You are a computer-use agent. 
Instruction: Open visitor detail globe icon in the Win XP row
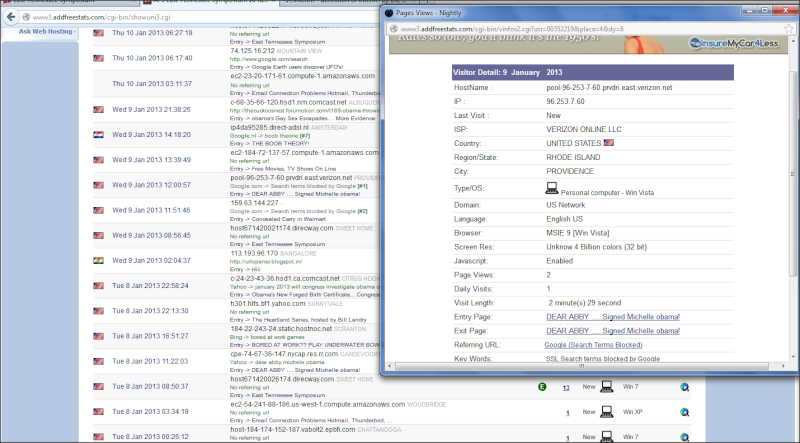[685, 412]
